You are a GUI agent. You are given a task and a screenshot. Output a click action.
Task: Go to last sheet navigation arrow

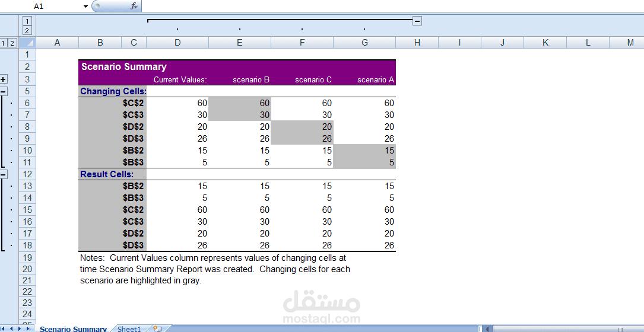click(x=28, y=328)
